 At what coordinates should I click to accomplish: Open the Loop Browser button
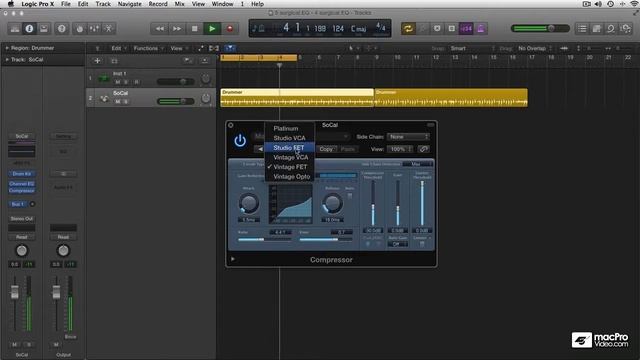tap(611, 29)
